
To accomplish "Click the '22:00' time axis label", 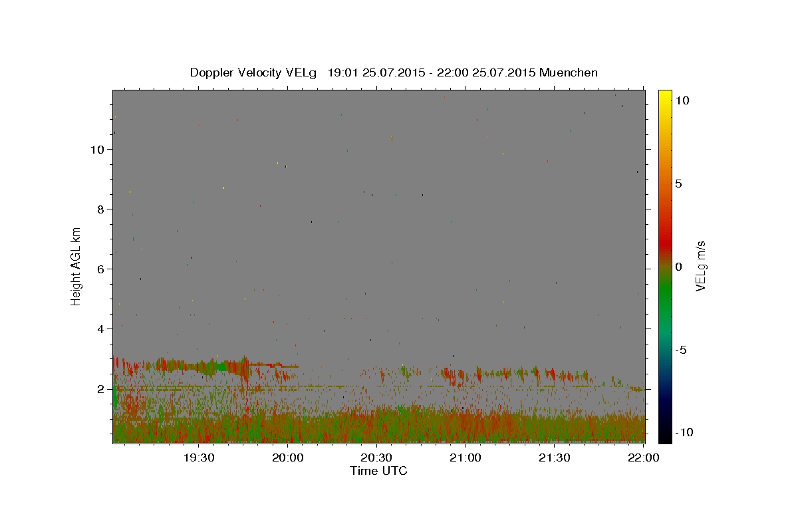I will [643, 458].
